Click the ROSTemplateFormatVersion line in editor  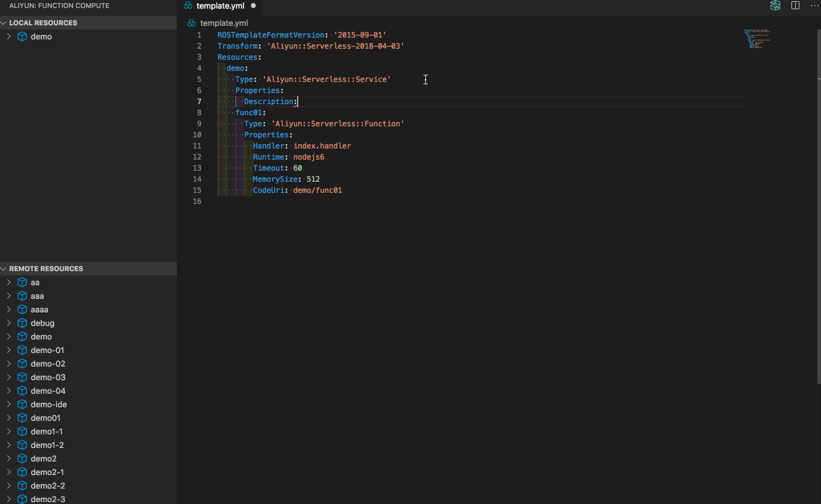pyautogui.click(x=302, y=35)
